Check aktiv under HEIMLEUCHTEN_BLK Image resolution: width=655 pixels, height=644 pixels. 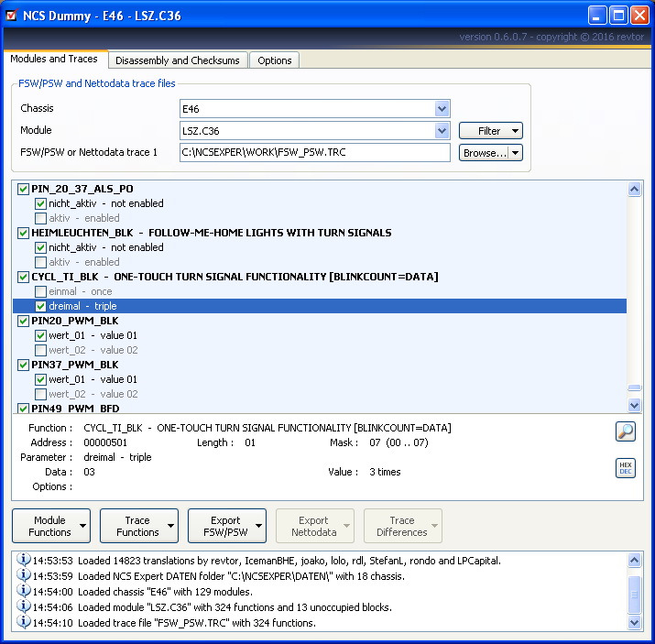pyautogui.click(x=40, y=262)
